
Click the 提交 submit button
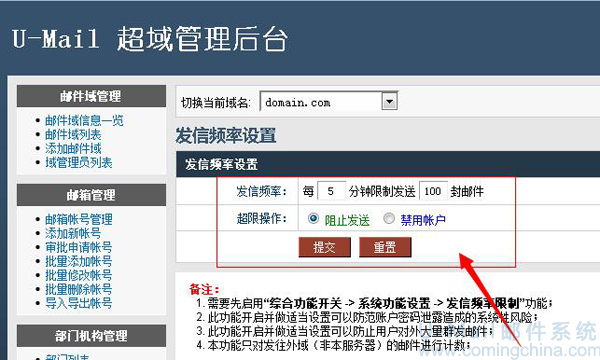[x=324, y=247]
